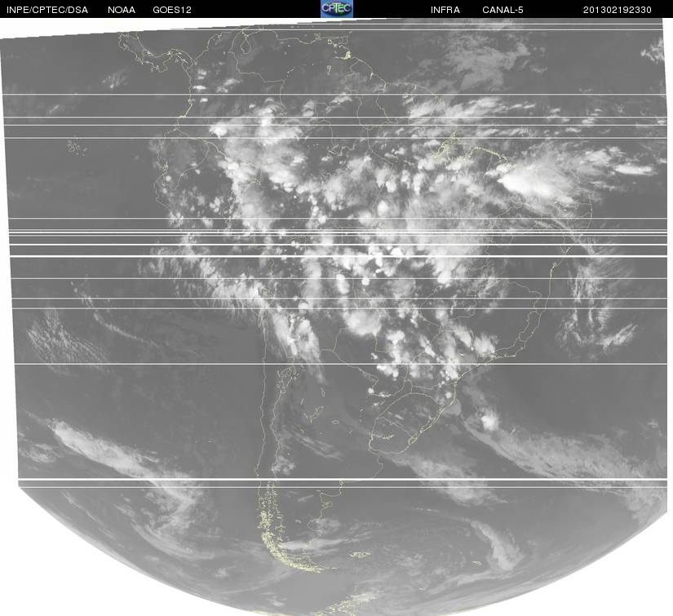Click the CPTEC logo in the header
This screenshot has height=616, width=673.
tap(336, 9)
